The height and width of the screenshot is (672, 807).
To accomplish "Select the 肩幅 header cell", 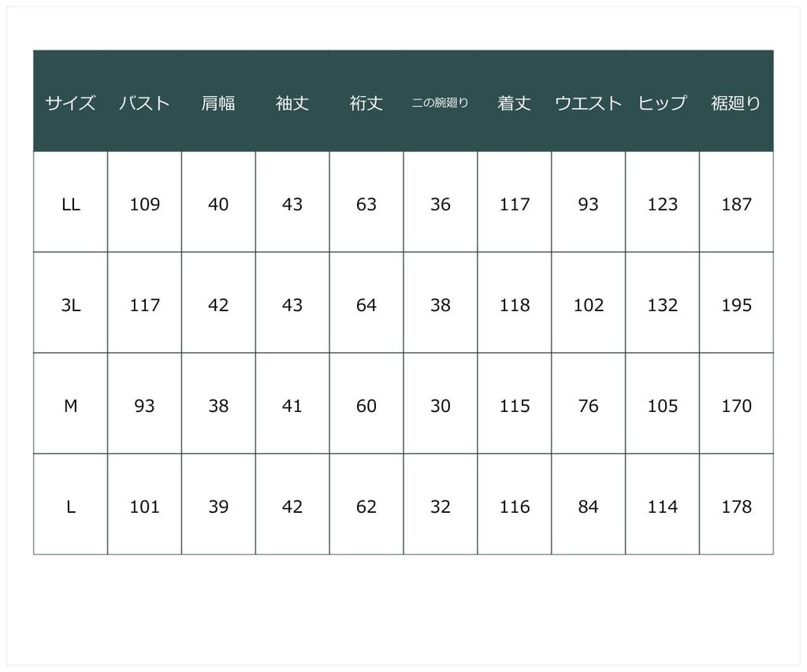I will [x=218, y=103].
